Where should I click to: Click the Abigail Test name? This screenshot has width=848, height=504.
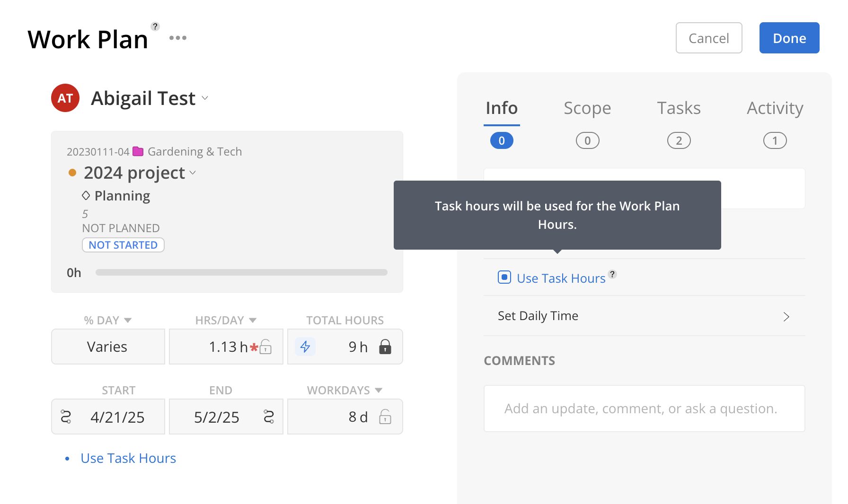point(143,98)
